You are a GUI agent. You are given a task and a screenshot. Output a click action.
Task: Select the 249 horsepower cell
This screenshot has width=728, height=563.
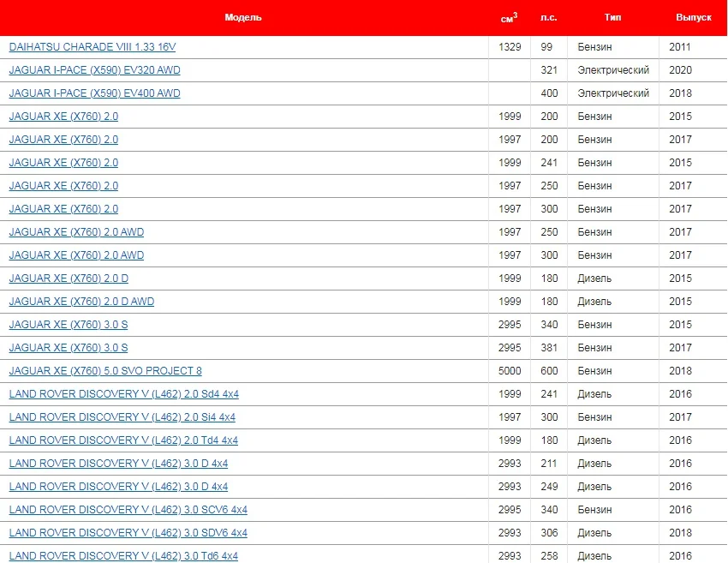pos(549,487)
